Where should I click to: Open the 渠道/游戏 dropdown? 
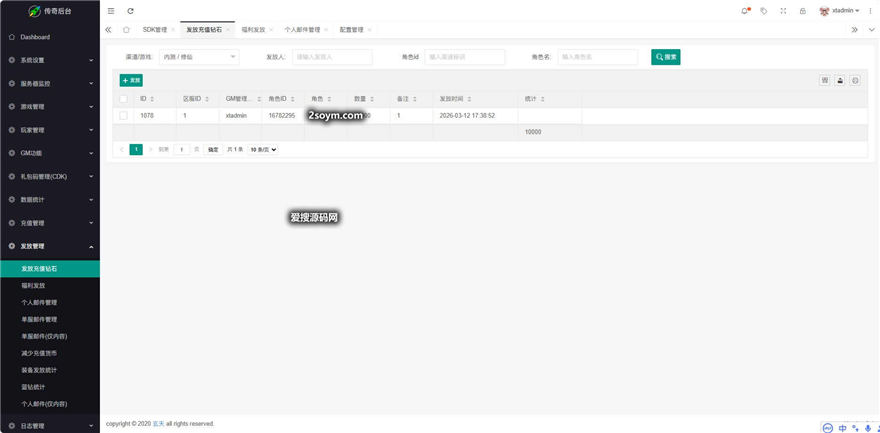pos(199,57)
